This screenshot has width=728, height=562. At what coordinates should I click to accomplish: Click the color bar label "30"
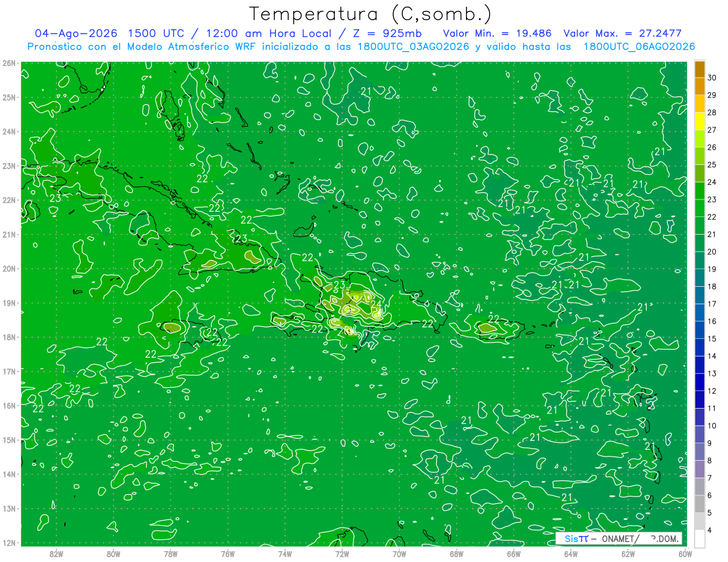click(x=712, y=78)
